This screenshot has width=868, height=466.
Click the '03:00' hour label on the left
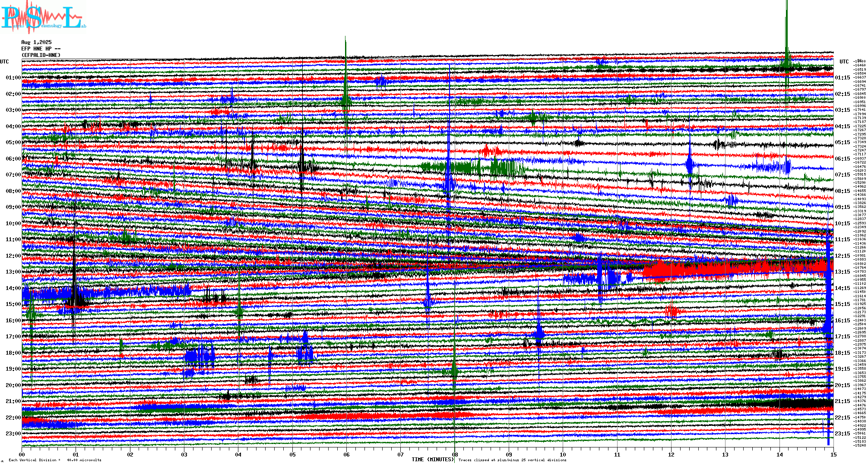tap(13, 110)
